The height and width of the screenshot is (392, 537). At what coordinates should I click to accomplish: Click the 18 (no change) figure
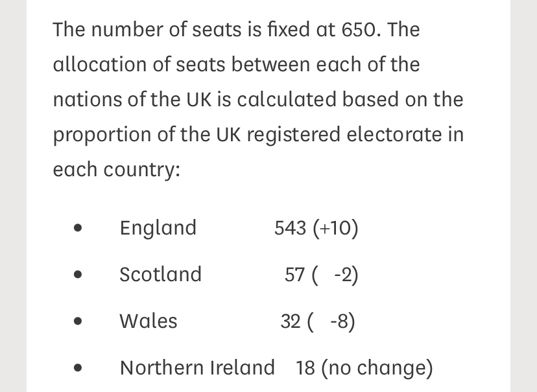[364, 369]
